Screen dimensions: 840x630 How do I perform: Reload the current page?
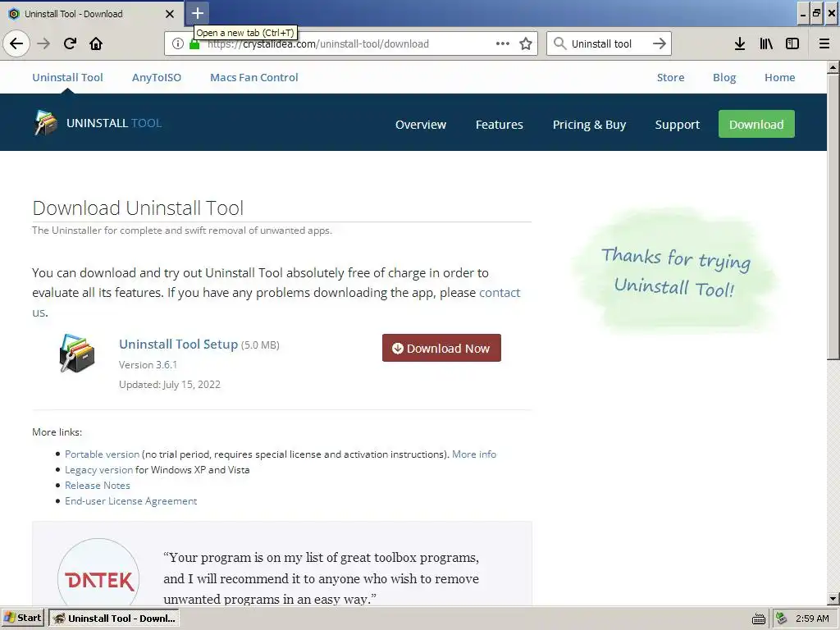click(x=71, y=43)
